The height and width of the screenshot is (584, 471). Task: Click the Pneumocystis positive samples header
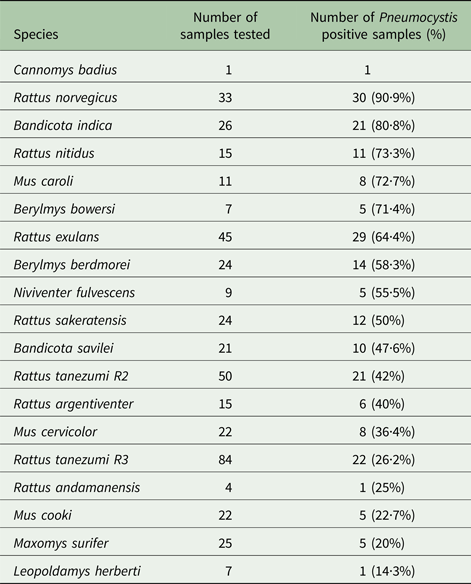(x=384, y=26)
